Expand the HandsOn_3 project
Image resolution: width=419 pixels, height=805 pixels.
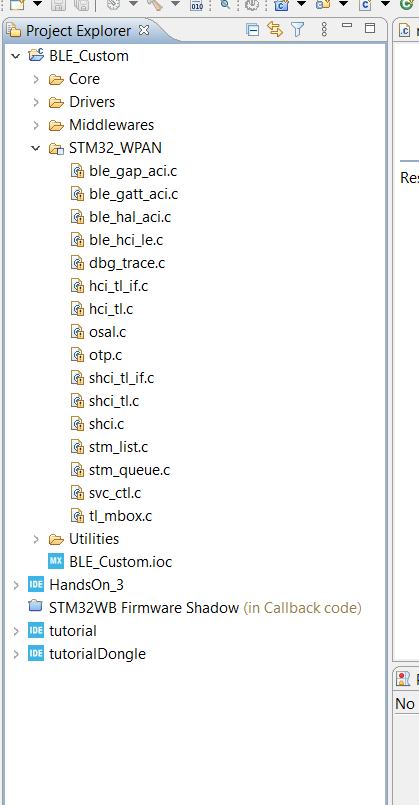[x=16, y=585]
